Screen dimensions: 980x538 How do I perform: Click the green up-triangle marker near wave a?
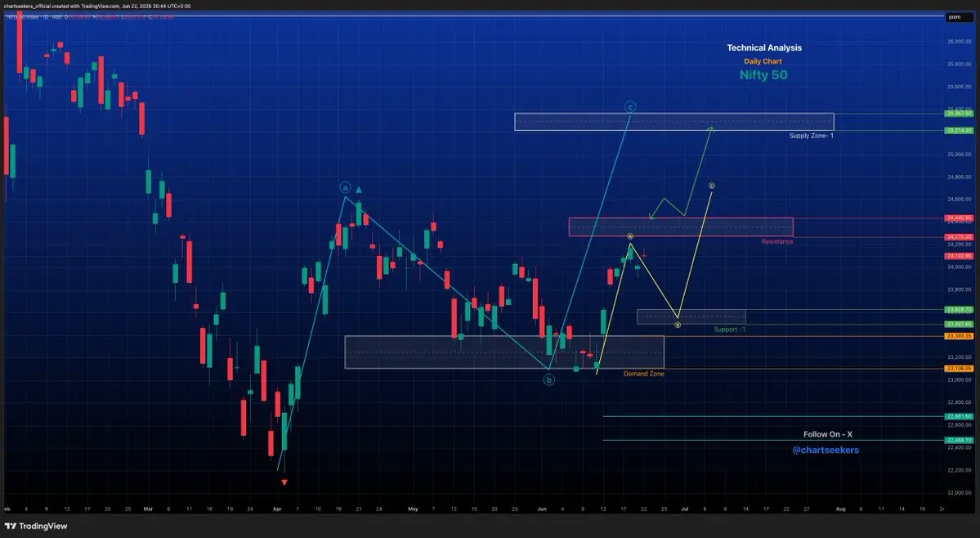click(359, 190)
